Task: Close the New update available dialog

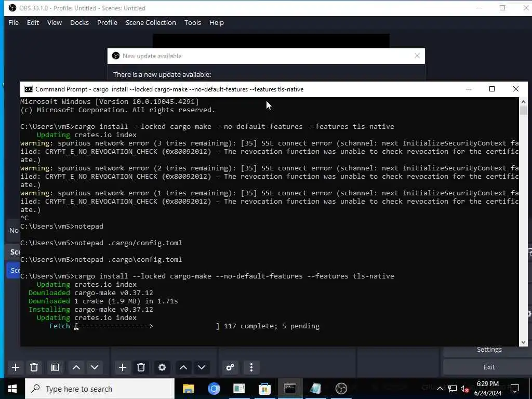Action: pos(417,56)
